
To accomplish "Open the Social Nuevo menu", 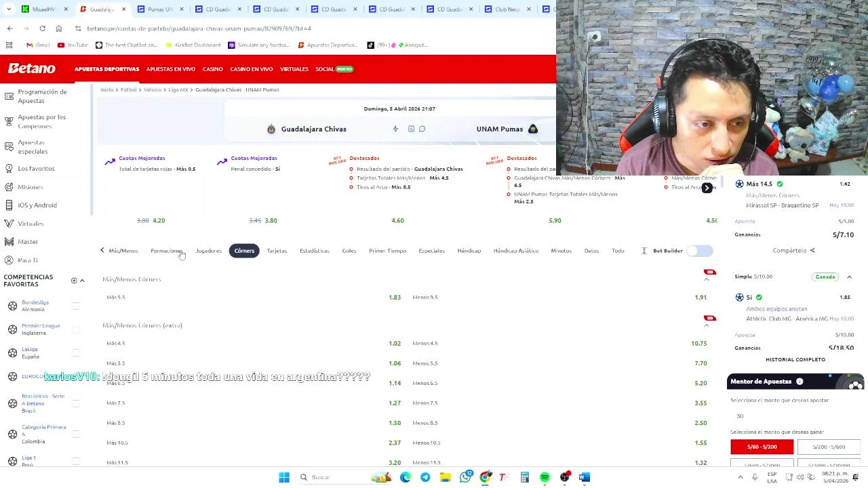I will click(x=334, y=69).
